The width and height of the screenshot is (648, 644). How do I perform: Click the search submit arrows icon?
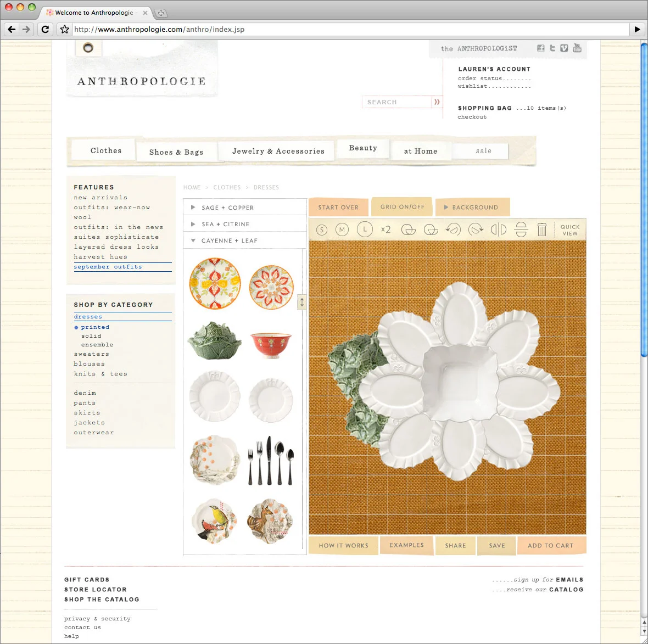[437, 102]
